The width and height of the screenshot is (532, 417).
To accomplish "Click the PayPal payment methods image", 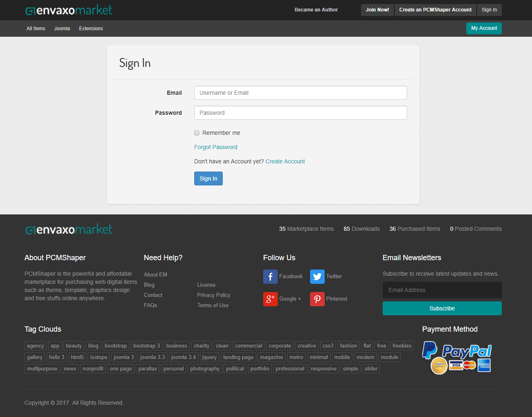I will click(x=457, y=358).
